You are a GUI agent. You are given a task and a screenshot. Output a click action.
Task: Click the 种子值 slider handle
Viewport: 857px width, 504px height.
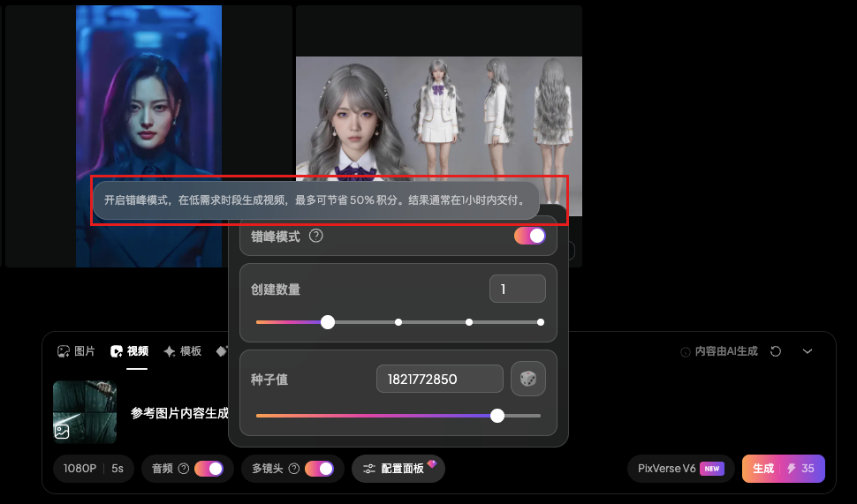click(497, 416)
